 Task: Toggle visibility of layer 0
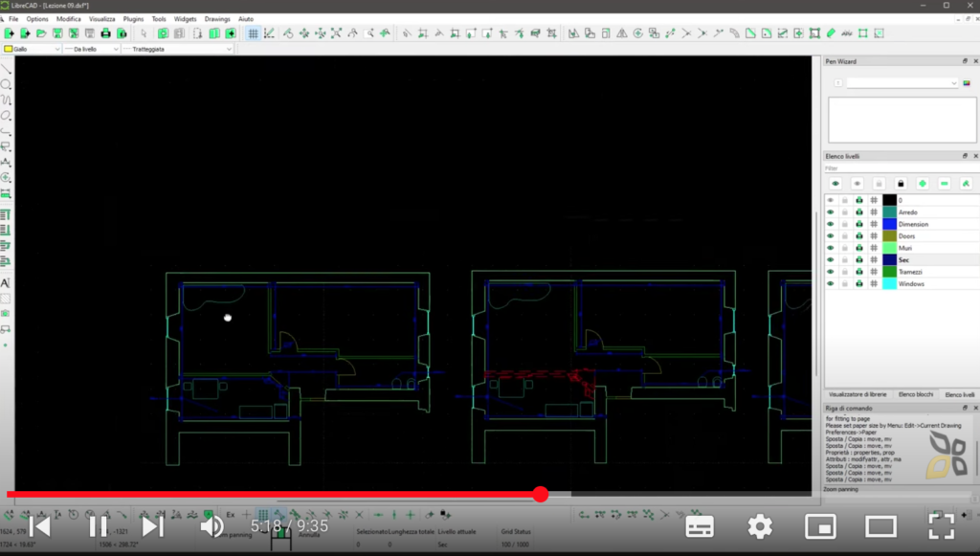point(831,201)
